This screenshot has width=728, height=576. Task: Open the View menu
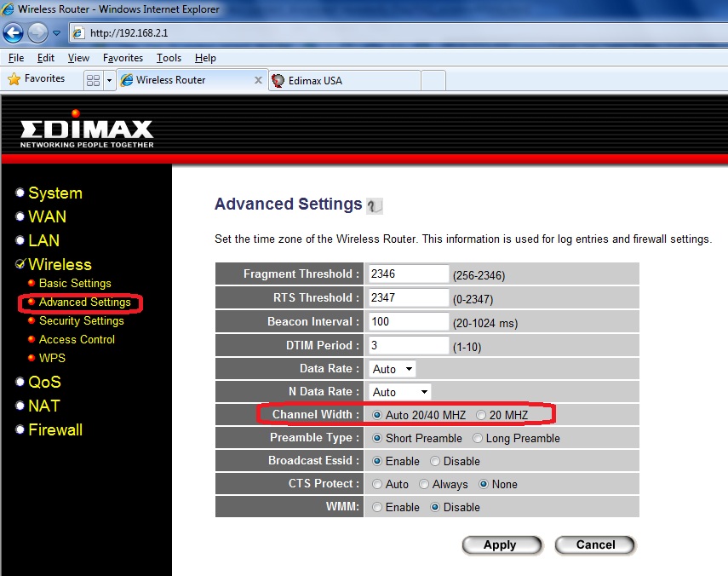[x=78, y=58]
